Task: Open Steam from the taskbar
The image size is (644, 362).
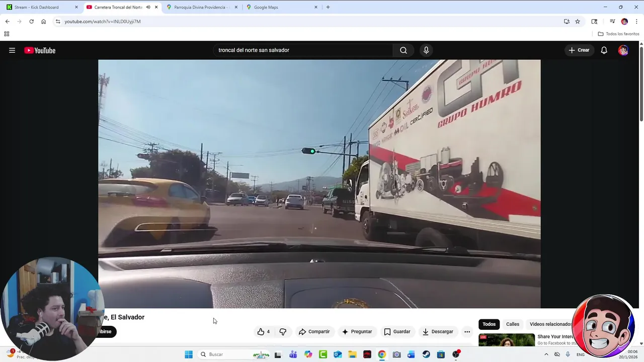Action: click(x=426, y=354)
